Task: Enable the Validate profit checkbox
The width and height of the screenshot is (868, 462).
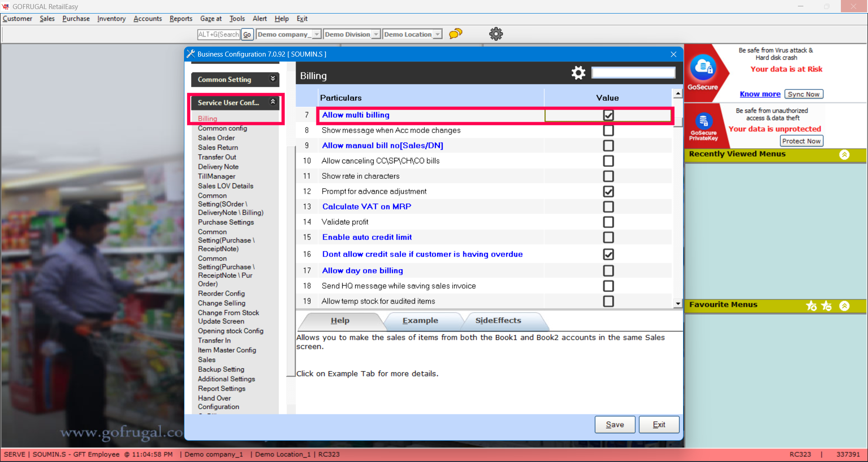Action: tap(609, 222)
